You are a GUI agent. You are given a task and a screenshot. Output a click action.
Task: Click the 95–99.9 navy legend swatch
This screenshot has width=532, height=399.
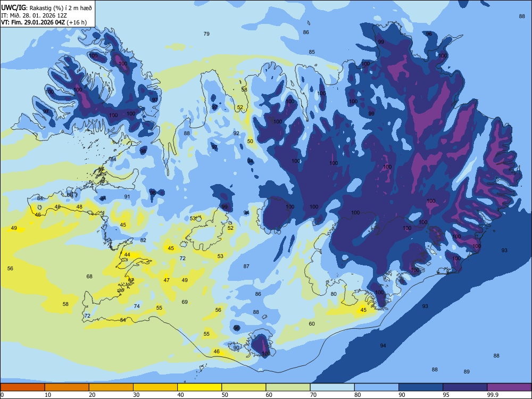click(x=465, y=387)
